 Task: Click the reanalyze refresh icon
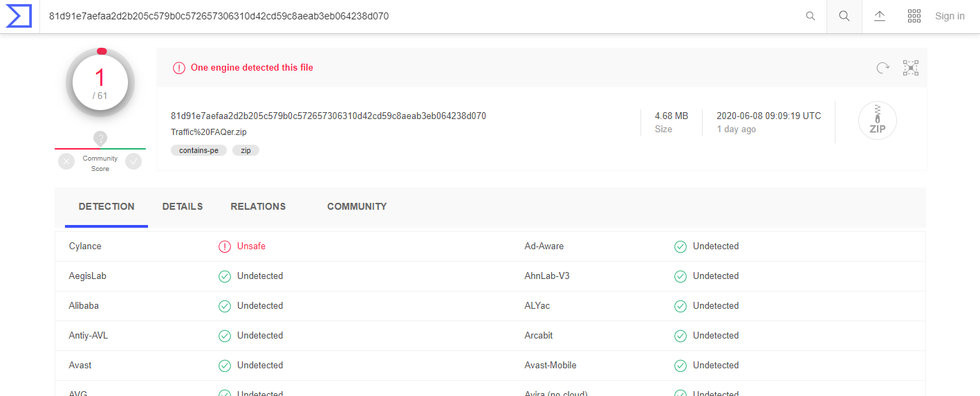click(x=882, y=68)
